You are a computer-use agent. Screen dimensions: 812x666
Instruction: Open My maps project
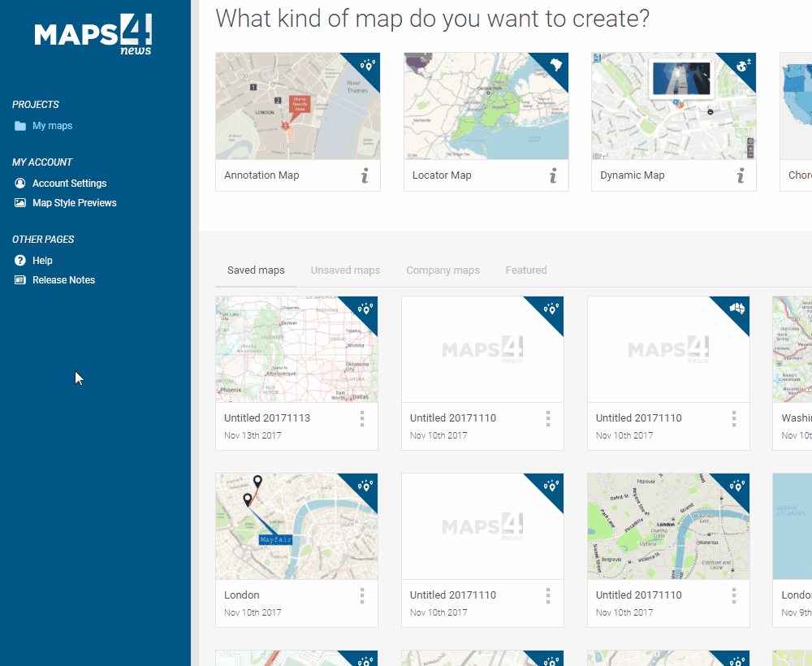coord(52,126)
